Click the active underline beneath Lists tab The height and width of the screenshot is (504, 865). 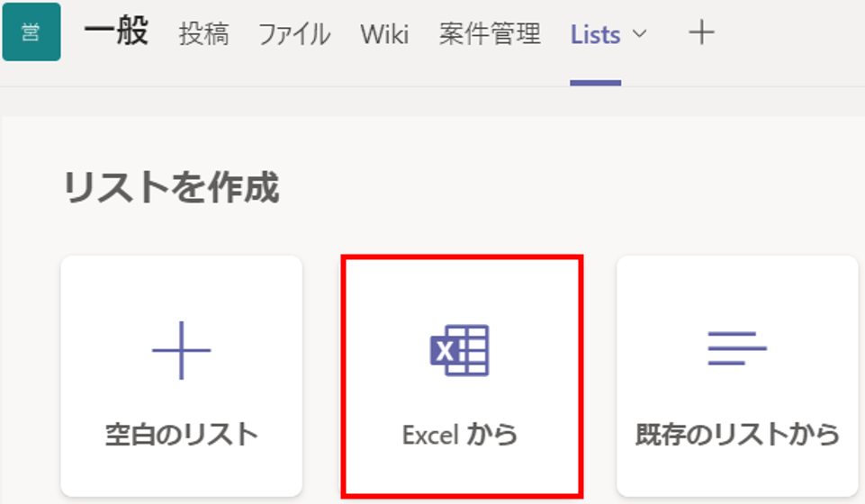point(595,84)
